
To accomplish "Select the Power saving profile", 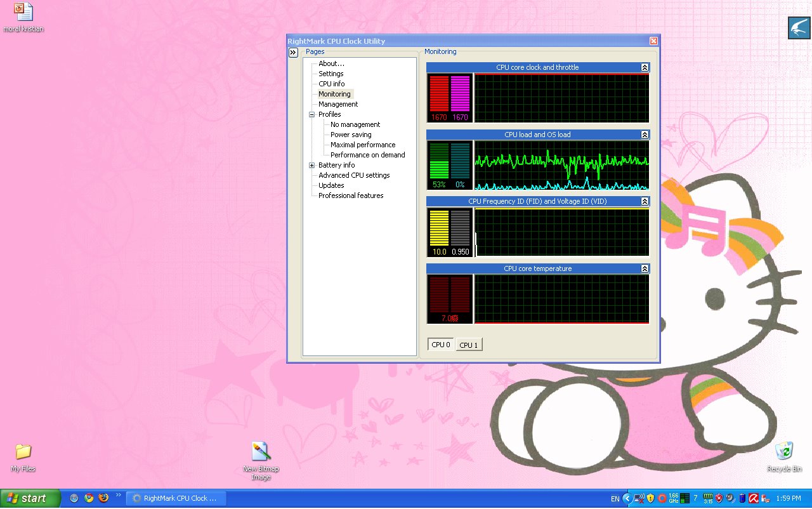I will pyautogui.click(x=351, y=135).
